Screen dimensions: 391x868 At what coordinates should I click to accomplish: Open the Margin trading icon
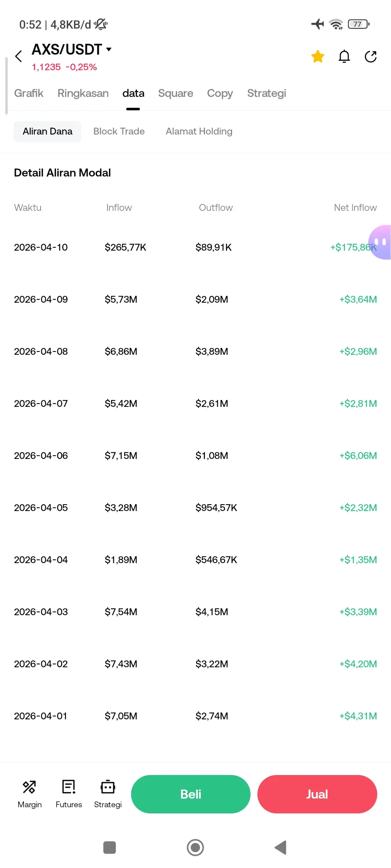[30, 794]
